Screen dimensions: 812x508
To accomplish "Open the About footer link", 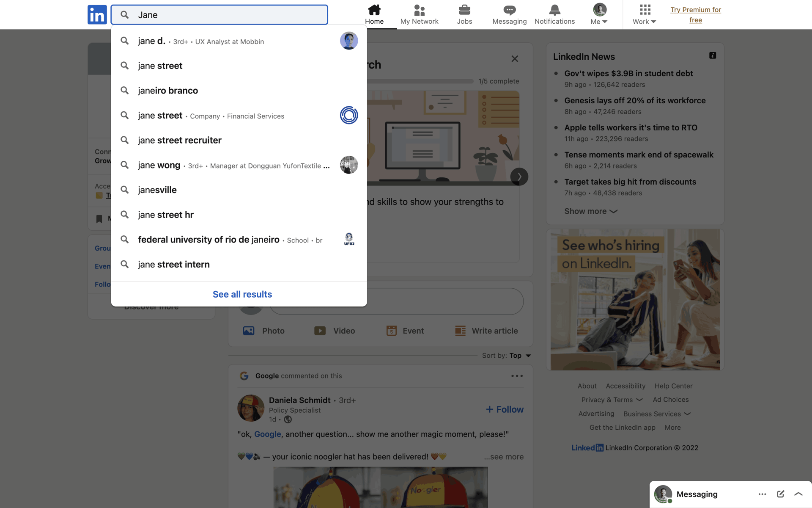I will (x=587, y=386).
